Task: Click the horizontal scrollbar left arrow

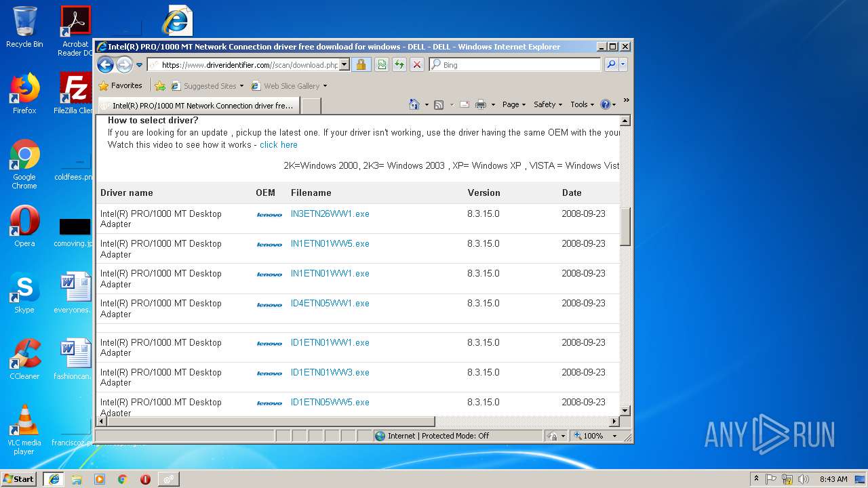Action: (102, 421)
